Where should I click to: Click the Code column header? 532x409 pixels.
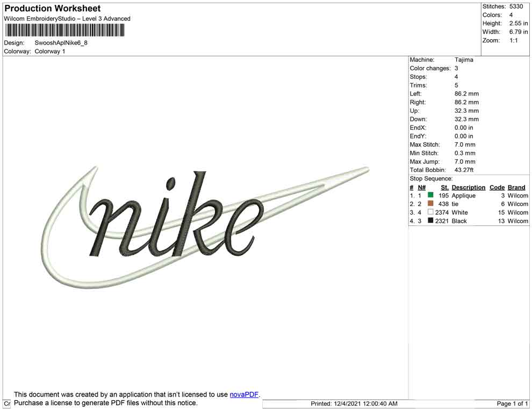[x=497, y=187]
